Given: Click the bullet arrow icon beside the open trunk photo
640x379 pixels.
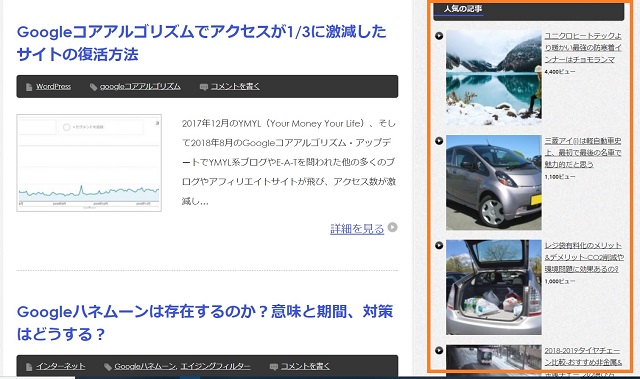Looking at the screenshot, I should coord(439,245).
